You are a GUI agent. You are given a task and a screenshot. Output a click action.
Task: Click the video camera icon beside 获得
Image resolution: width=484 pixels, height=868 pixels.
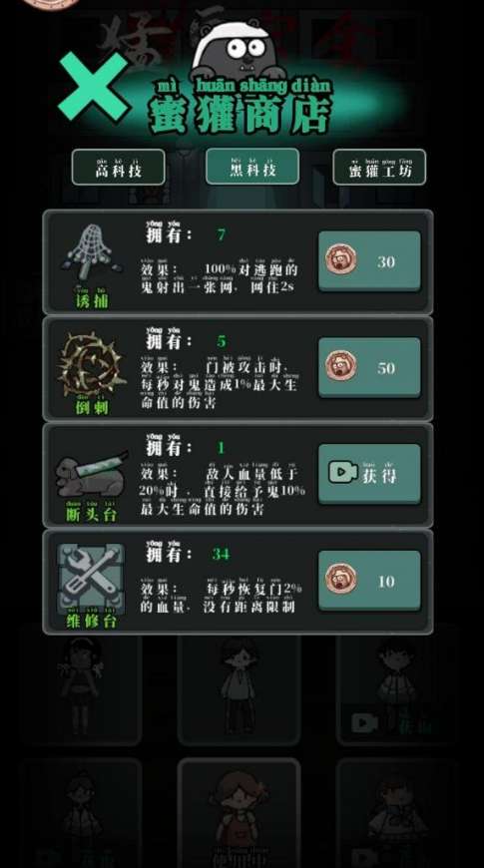point(342,472)
